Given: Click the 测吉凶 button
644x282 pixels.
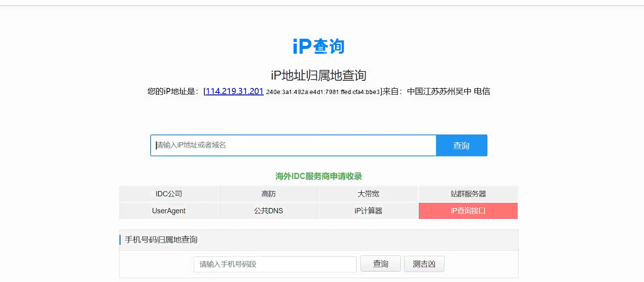Looking at the screenshot, I should (424, 264).
